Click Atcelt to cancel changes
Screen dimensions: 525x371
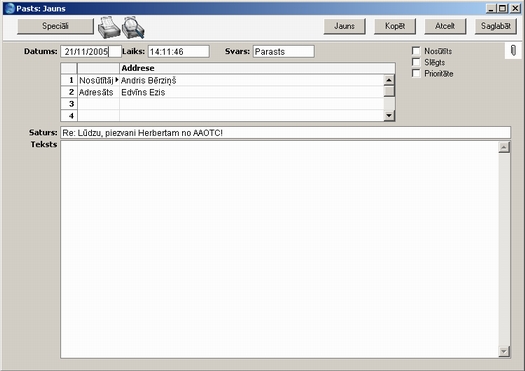click(x=445, y=26)
